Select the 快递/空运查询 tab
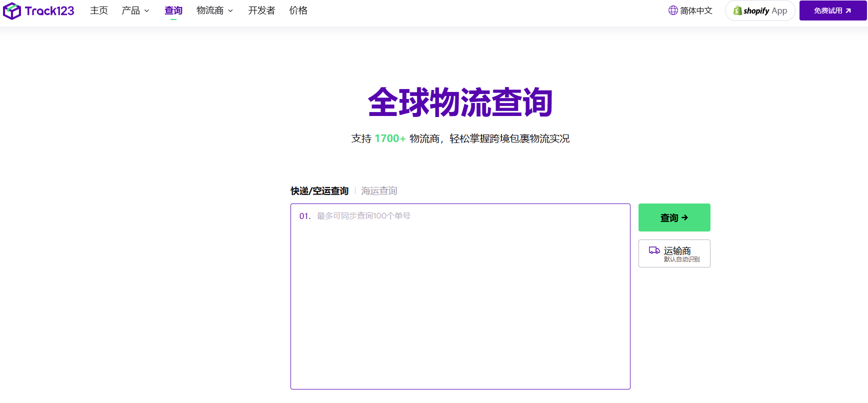This screenshot has height=403, width=868. point(319,191)
